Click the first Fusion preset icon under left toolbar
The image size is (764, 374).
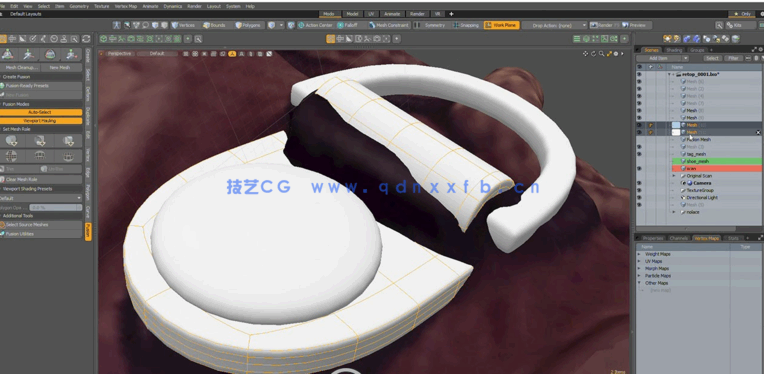pyautogui.click(x=8, y=54)
